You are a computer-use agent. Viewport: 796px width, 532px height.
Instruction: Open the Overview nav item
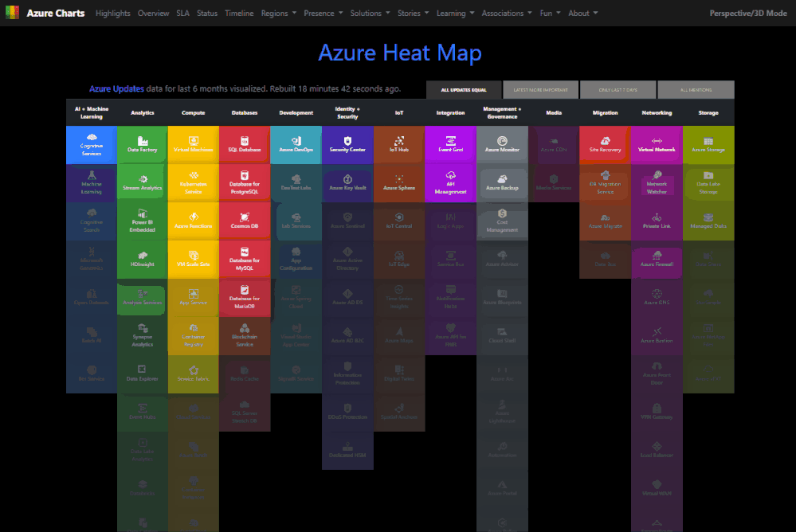point(153,14)
